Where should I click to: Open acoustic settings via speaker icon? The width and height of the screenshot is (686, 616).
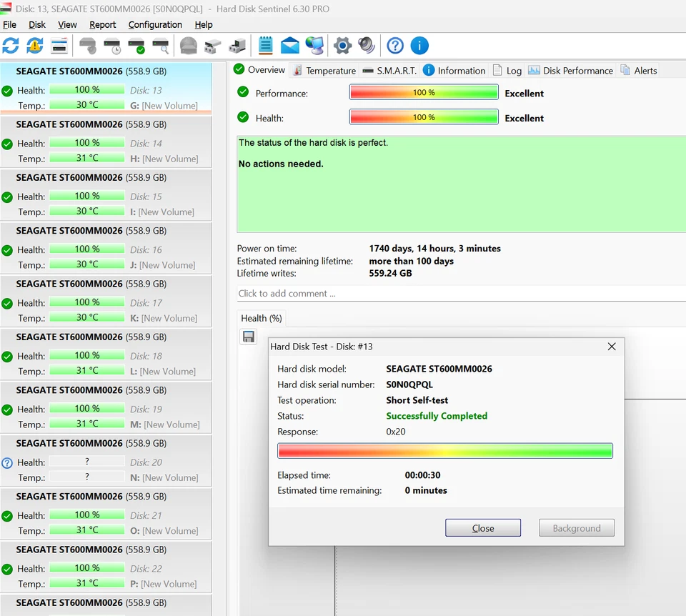366,45
